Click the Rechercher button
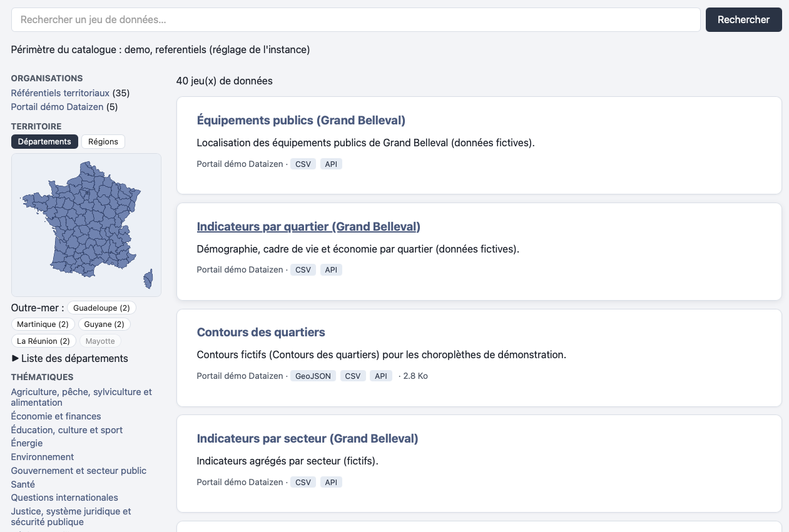Screen dimensions: 789x532 [743, 19]
